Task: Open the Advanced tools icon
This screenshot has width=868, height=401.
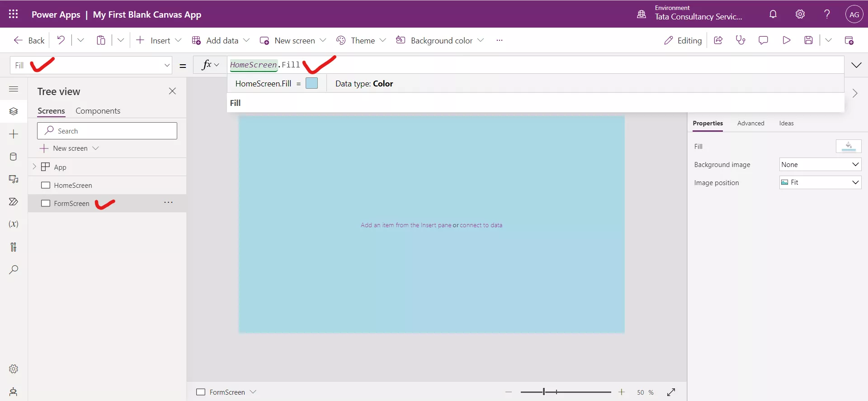Action: [14, 247]
